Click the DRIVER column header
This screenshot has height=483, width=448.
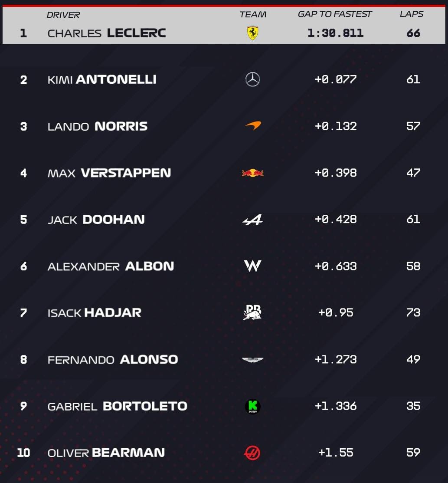pos(63,15)
